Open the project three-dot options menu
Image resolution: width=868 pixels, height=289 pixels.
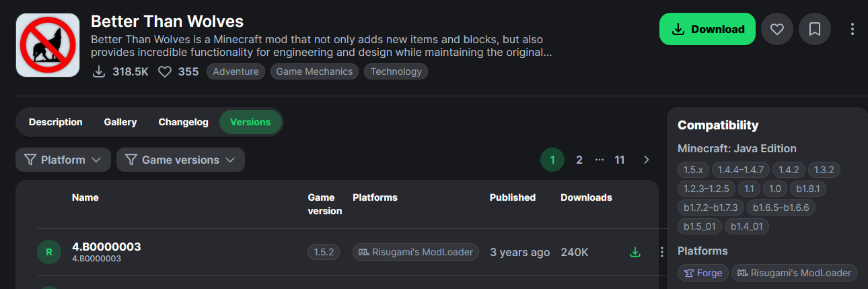point(853,29)
